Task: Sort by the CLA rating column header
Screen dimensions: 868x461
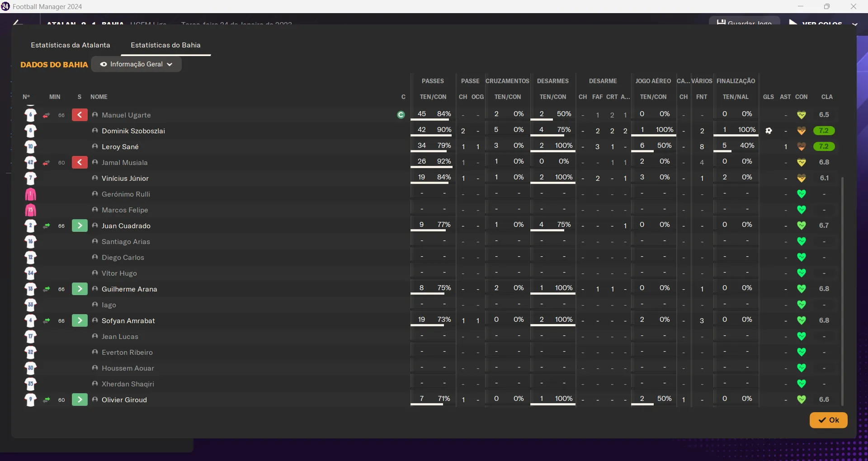Action: click(x=827, y=97)
